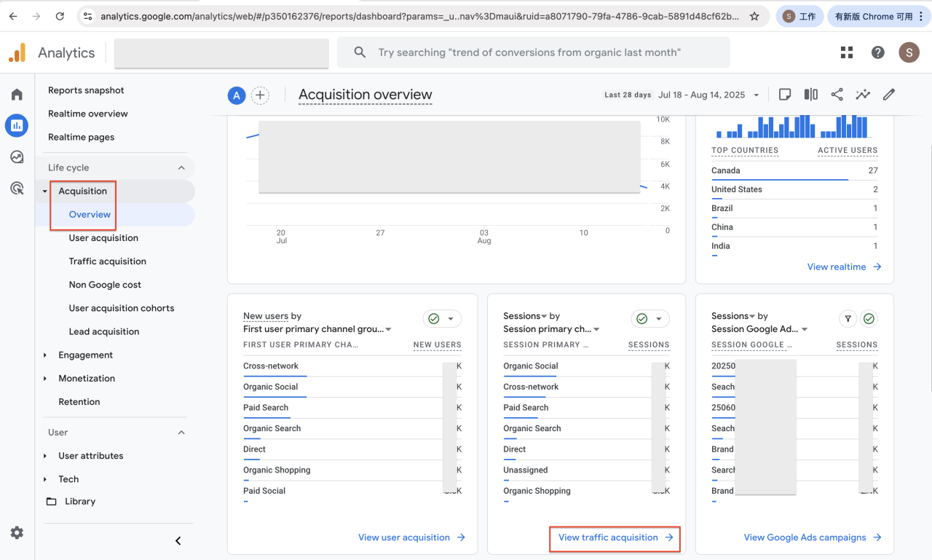Open the Insights sparkline icon
The height and width of the screenshot is (560, 932).
(x=863, y=95)
